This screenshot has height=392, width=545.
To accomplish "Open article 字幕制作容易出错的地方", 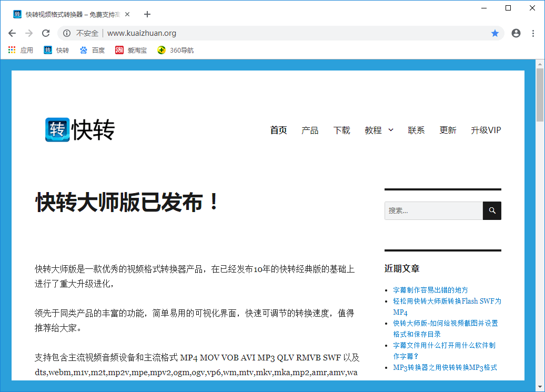I will [430, 290].
